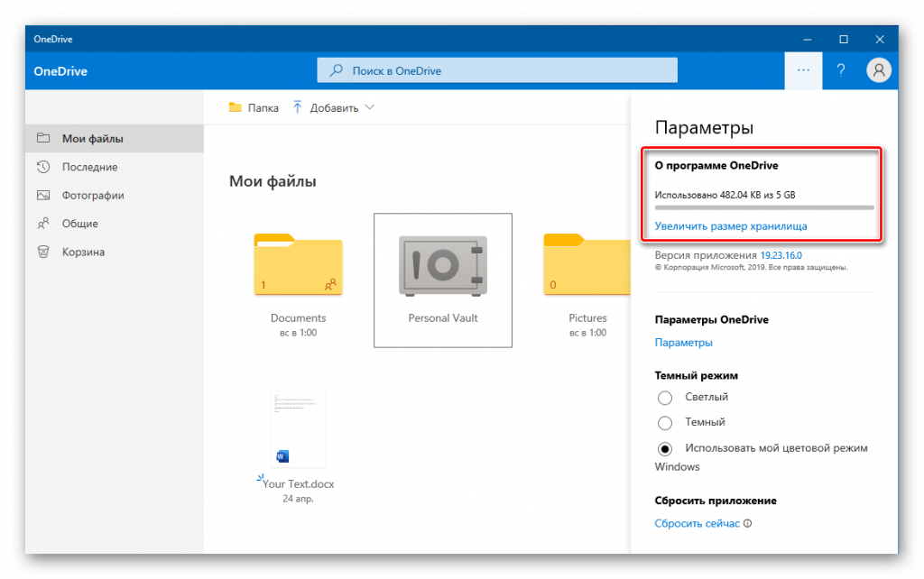924x579 pixels.
Task: Open Фотографии in the sidebar
Action: click(92, 195)
